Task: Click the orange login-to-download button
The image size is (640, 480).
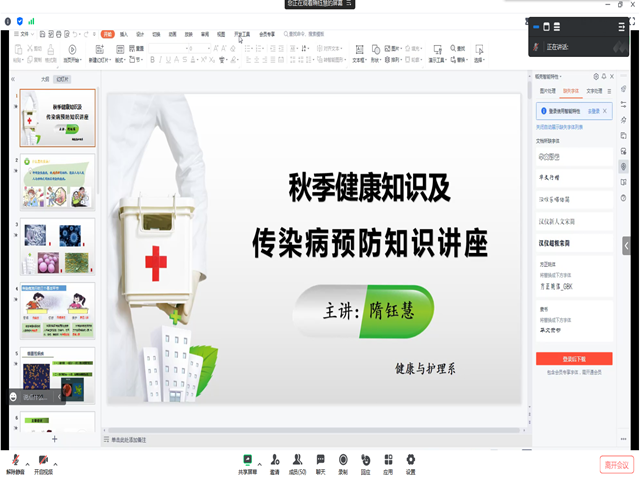Action: pyautogui.click(x=574, y=358)
